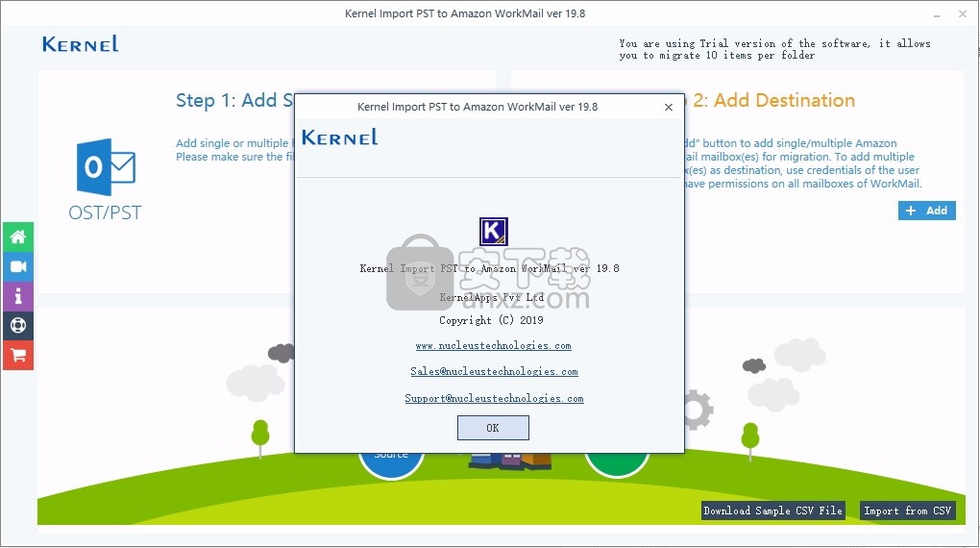The width and height of the screenshot is (980, 548).
Task: Add a destination mailbox with Add button
Action: (x=926, y=211)
